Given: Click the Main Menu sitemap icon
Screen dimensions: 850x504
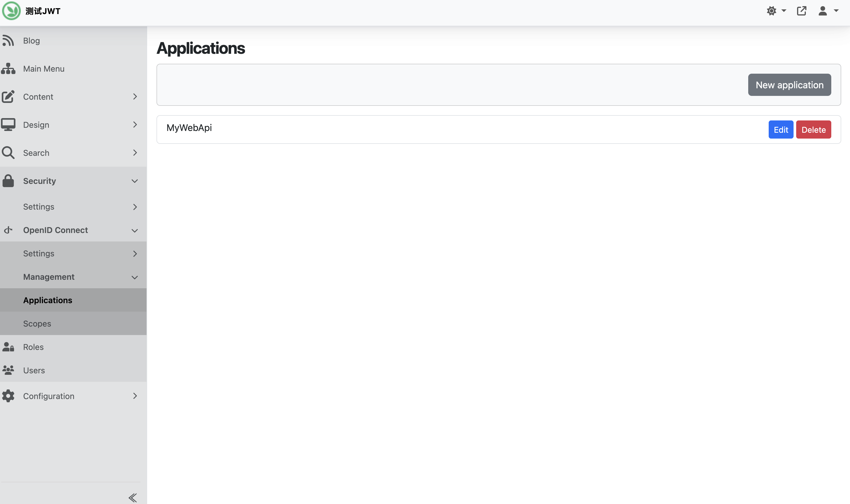Looking at the screenshot, I should click(x=8, y=69).
